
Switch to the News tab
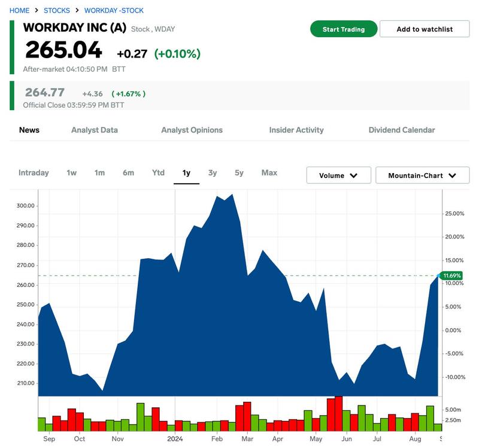29,130
